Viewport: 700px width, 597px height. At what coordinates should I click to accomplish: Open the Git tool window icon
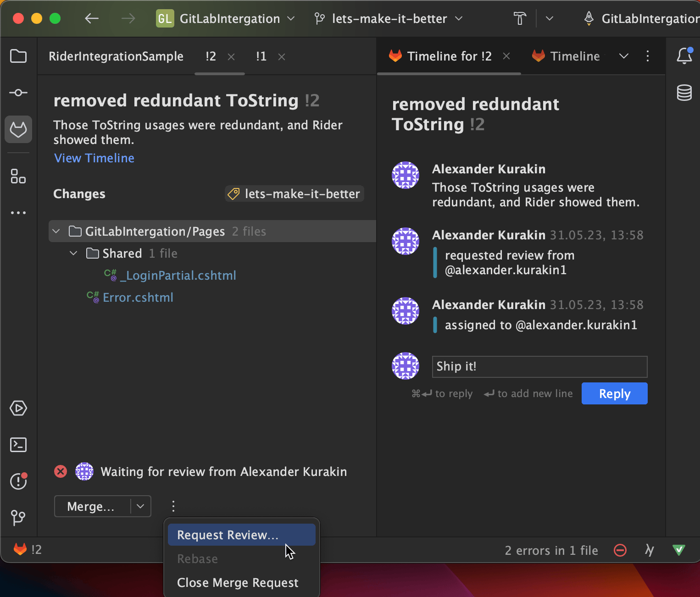[x=18, y=518]
